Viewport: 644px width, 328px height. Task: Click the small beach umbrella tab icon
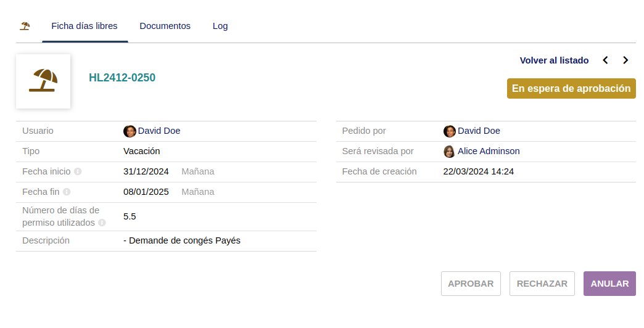pos(25,26)
